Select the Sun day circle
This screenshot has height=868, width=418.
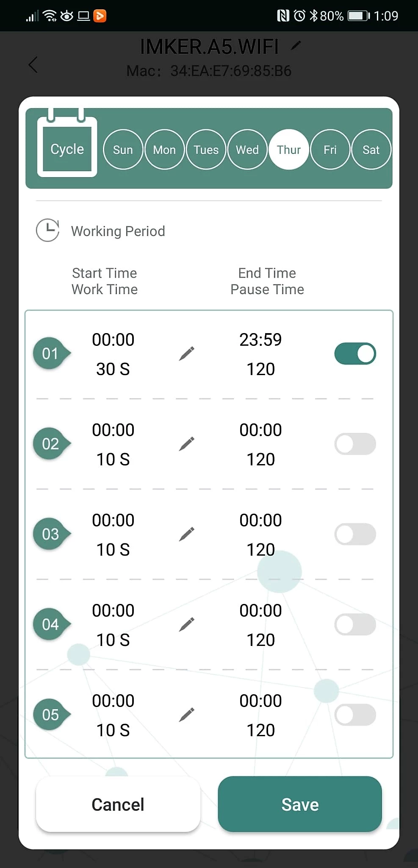(123, 150)
